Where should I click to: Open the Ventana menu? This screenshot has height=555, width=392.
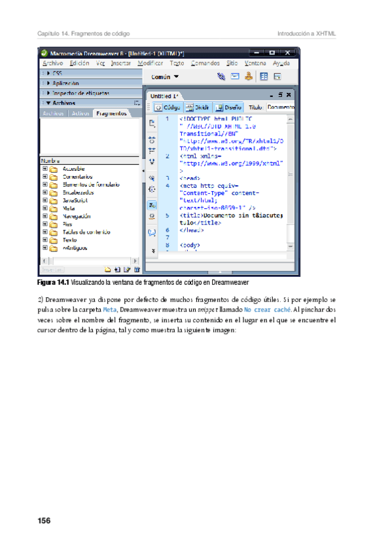[255, 63]
